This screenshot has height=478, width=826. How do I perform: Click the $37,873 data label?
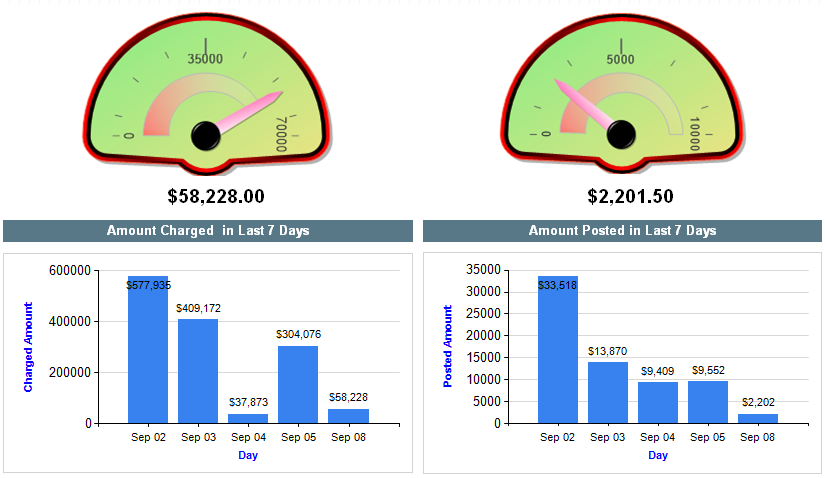click(248, 403)
